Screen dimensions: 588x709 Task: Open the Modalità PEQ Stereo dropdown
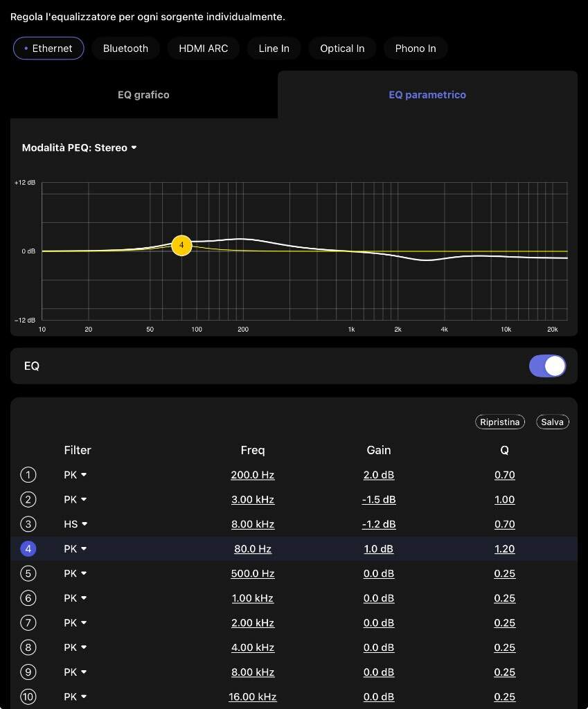pyautogui.click(x=79, y=147)
